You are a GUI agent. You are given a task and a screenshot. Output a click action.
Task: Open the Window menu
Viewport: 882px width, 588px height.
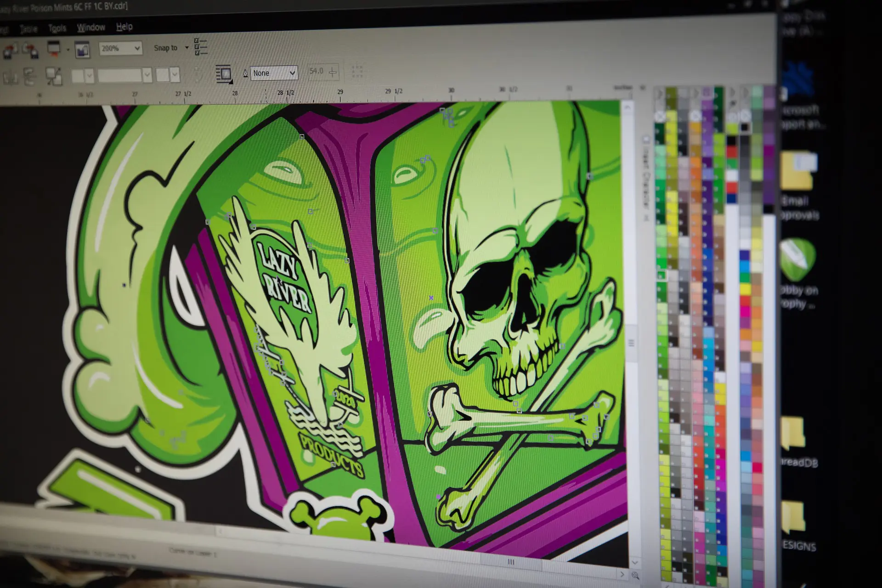(91, 28)
